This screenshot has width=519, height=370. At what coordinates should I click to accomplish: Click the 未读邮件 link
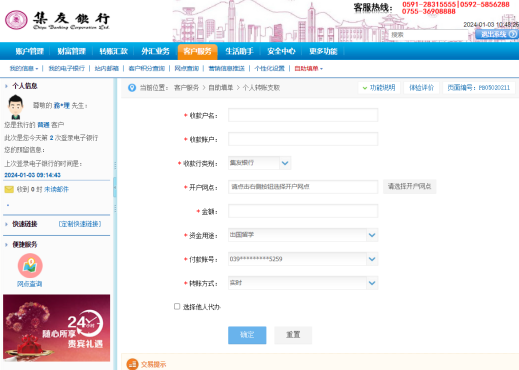tap(56, 189)
